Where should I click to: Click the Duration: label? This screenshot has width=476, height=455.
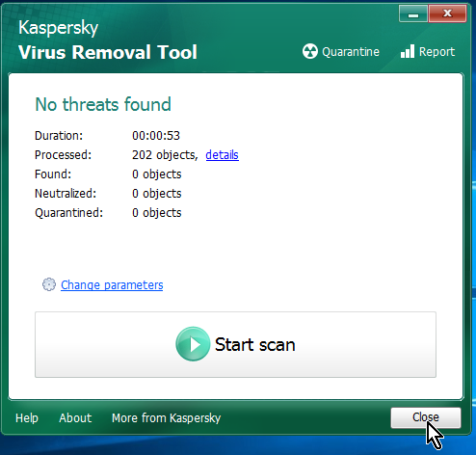(59, 136)
